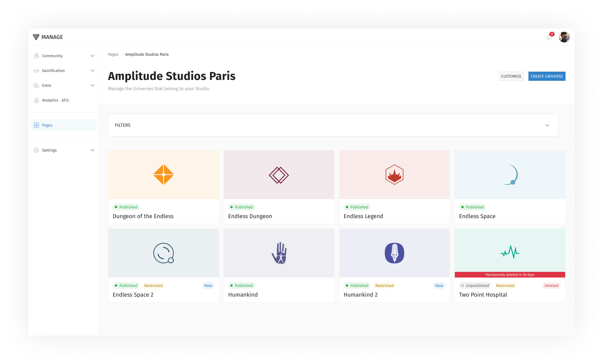Go to Analytics in the sidebar

[64, 100]
